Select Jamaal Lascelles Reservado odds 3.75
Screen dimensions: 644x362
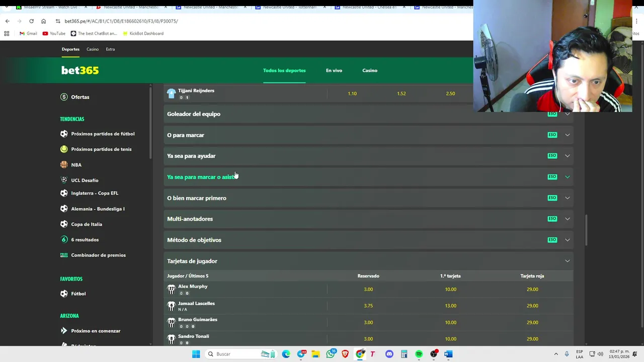(x=368, y=306)
